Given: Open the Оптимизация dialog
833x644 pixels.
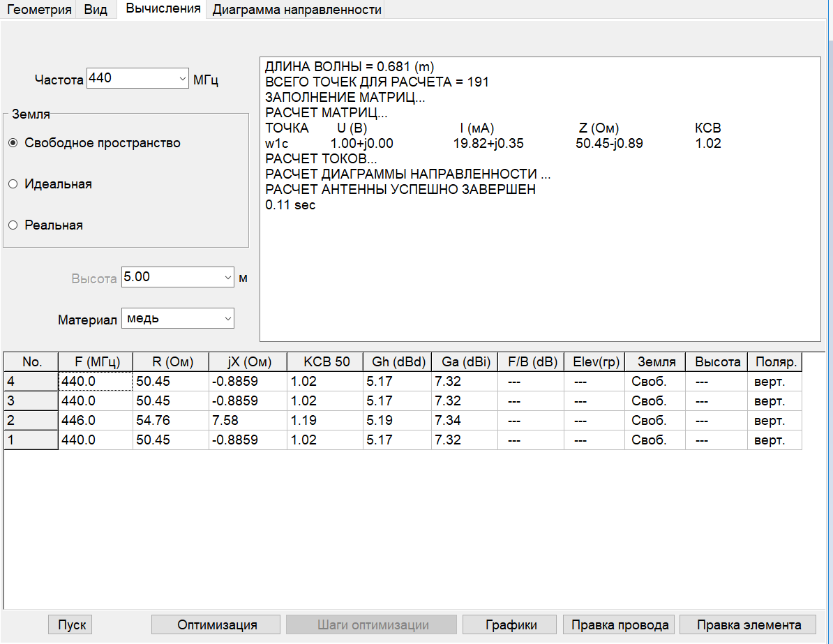Looking at the screenshot, I should (216, 625).
